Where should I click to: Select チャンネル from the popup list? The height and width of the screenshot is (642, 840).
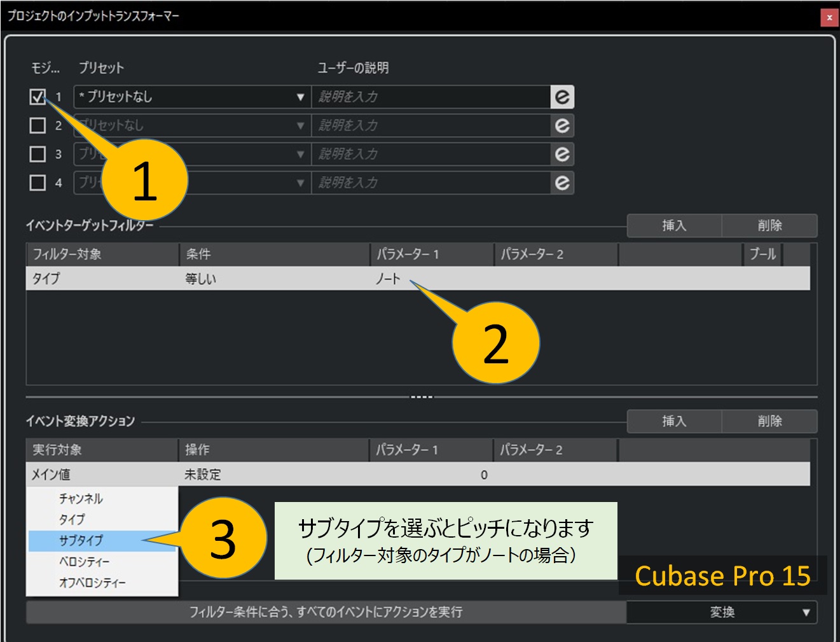tap(81, 499)
